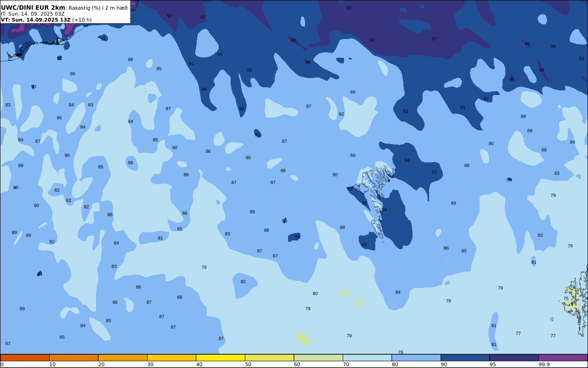This screenshot has width=588, height=368.
Task: Click the "VT: Sun. 14.09.2025 13Z" valid time
Action: tap(36, 20)
